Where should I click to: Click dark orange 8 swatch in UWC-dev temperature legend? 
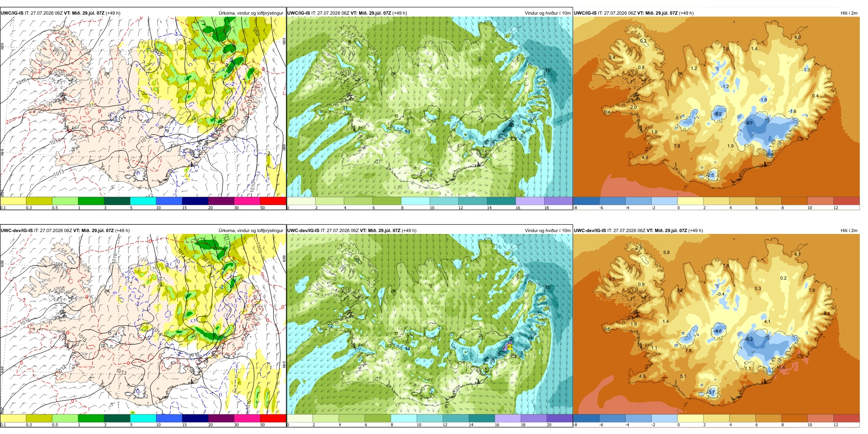point(794,418)
